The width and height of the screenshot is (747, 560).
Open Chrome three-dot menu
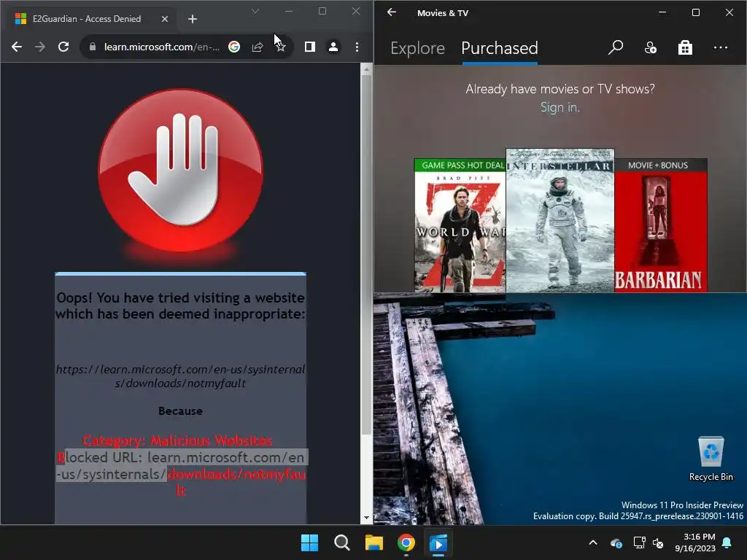click(357, 47)
